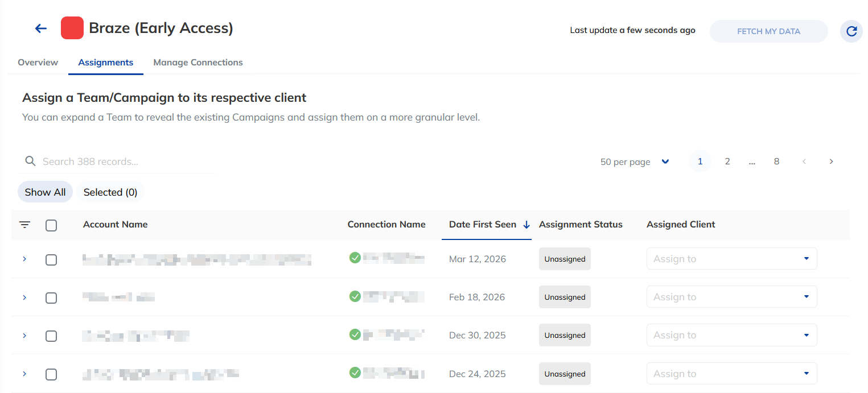Go back using the left arrow icon
The height and width of the screenshot is (393, 868).
pos(41,28)
